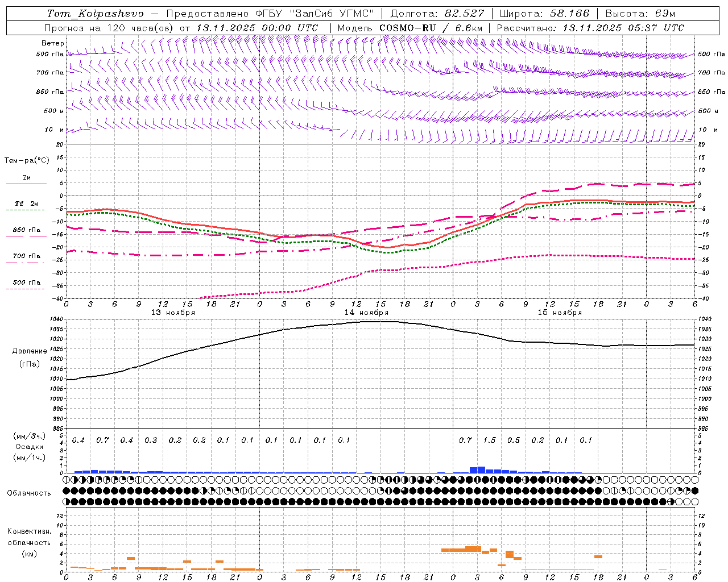Click the date label 13 ноября
Screen dimensions: 728x582
pyautogui.click(x=173, y=313)
